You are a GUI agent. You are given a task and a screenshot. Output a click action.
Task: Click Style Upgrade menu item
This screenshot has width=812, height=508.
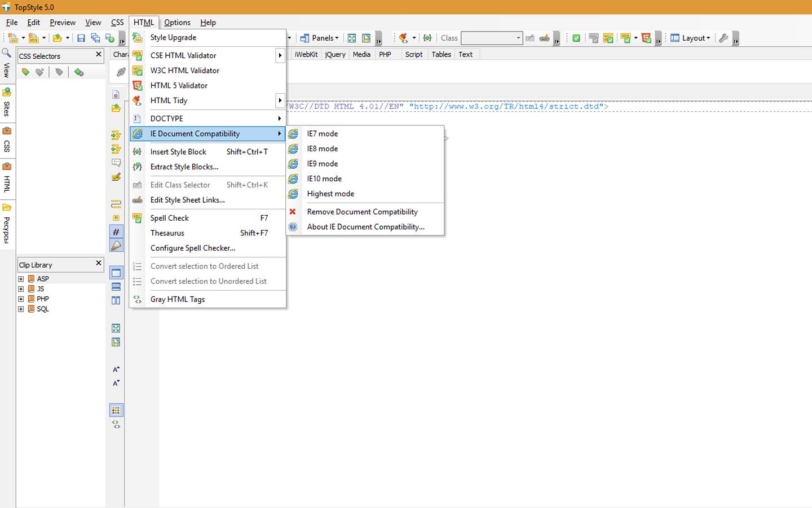point(208,37)
